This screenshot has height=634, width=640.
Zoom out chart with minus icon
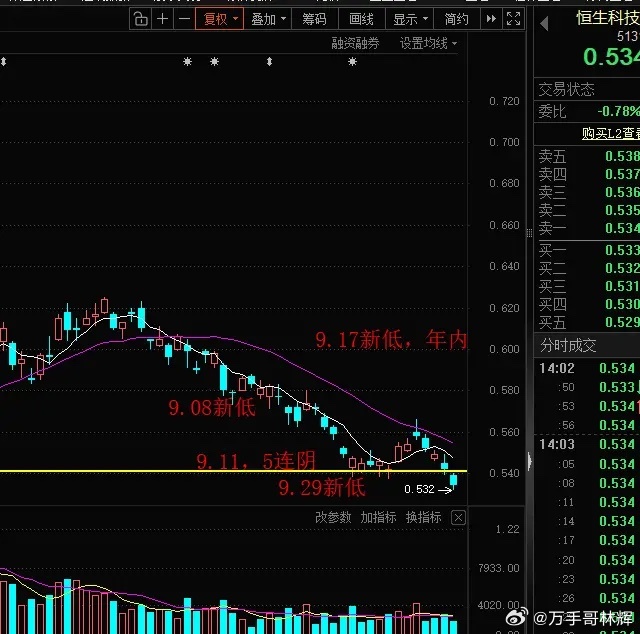point(184,19)
